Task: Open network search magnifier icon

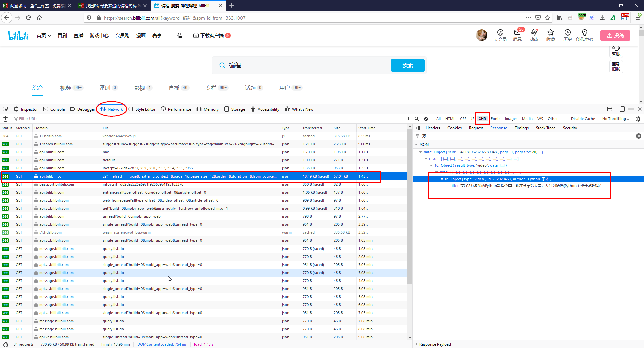Action: tap(417, 119)
